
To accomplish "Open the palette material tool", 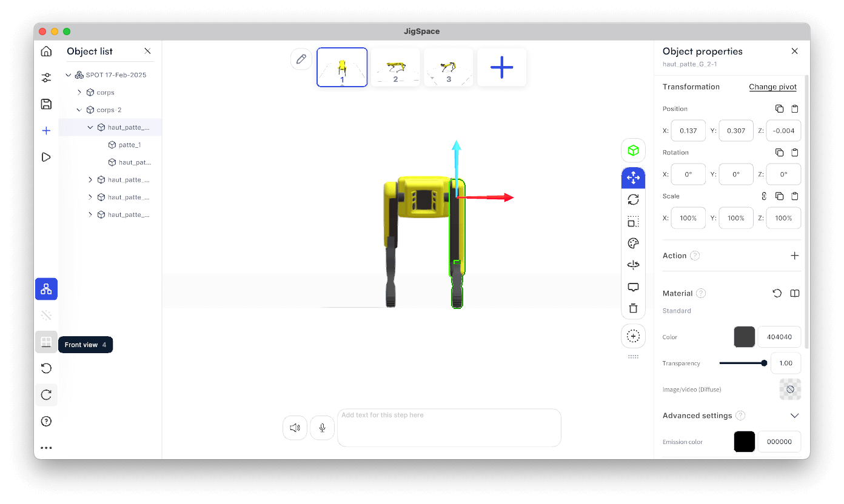I will (633, 244).
